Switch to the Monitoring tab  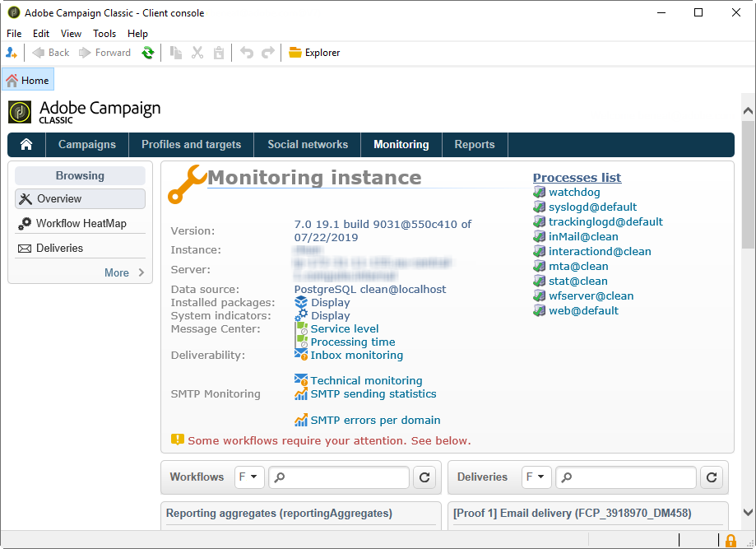(x=401, y=144)
